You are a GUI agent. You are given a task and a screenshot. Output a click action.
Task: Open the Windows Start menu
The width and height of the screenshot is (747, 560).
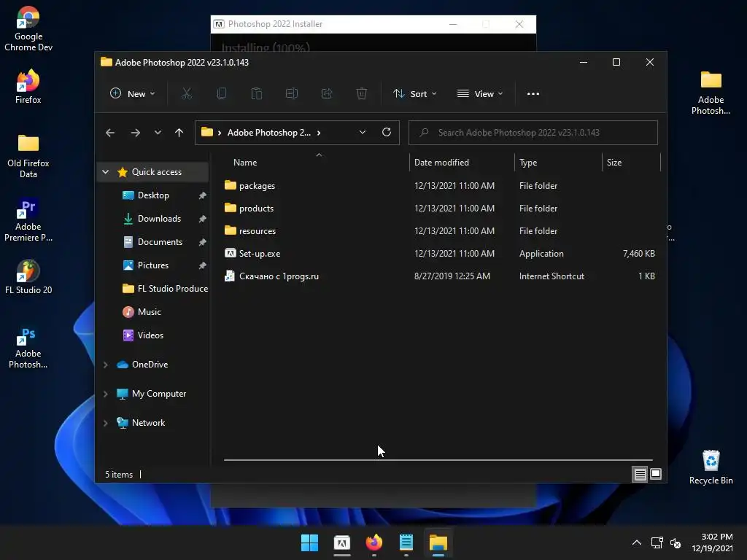(x=309, y=542)
